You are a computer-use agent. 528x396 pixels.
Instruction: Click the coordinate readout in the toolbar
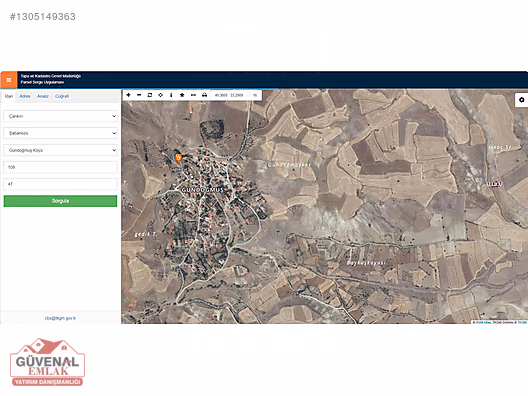pyautogui.click(x=229, y=95)
